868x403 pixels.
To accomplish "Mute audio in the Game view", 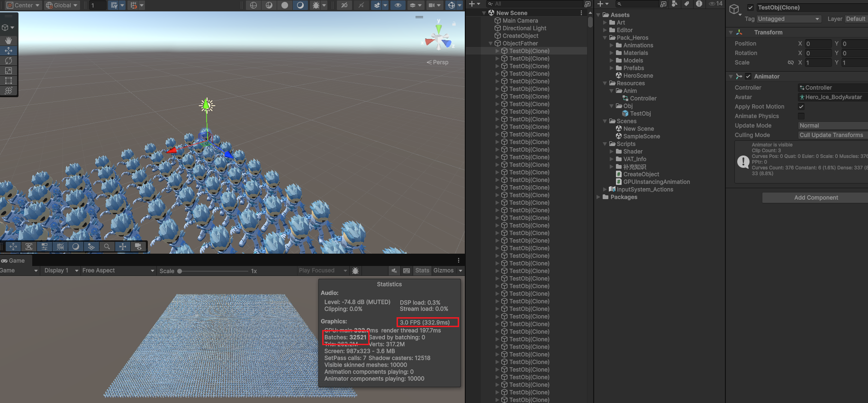I will point(394,271).
